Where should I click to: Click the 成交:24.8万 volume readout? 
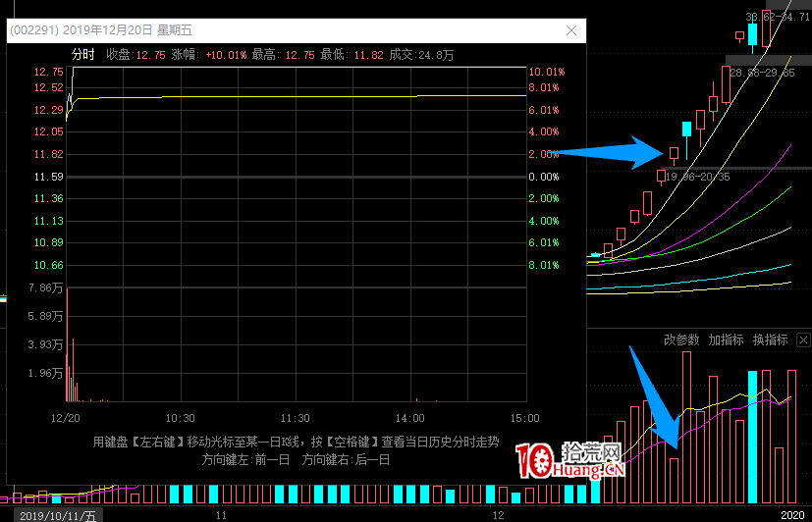coord(421,55)
